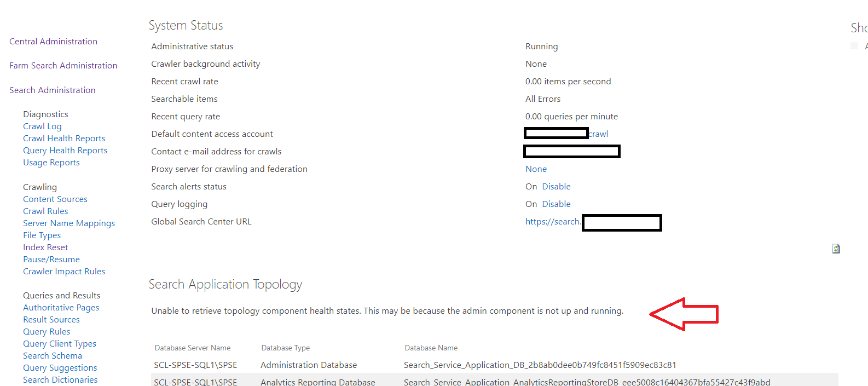This screenshot has width=868, height=386.
Task: Open Result Sources
Action: tap(51, 320)
